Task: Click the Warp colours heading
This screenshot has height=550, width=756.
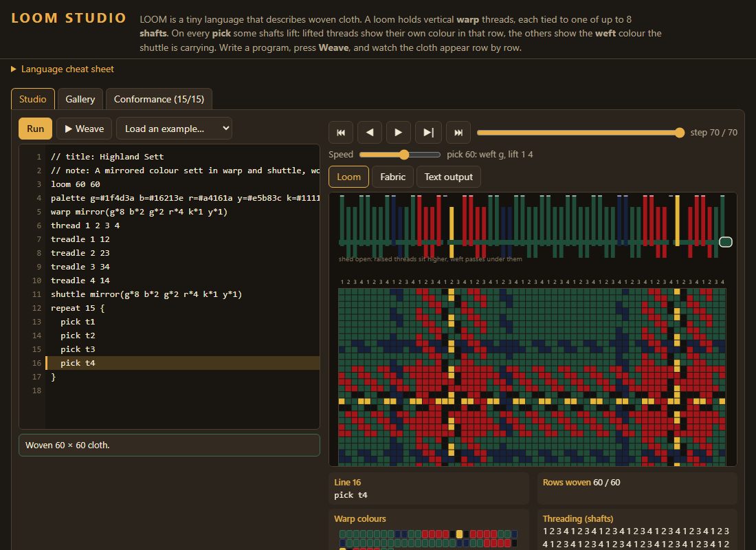Action: click(360, 518)
